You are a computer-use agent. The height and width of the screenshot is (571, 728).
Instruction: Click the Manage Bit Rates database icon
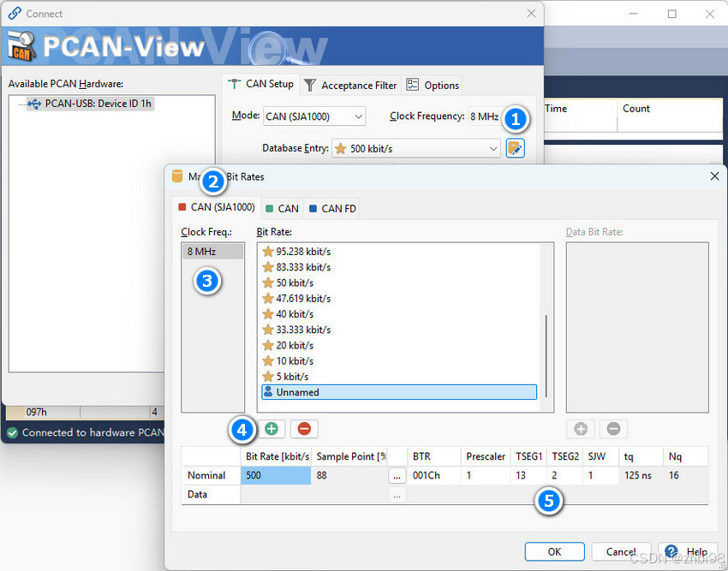(177, 176)
